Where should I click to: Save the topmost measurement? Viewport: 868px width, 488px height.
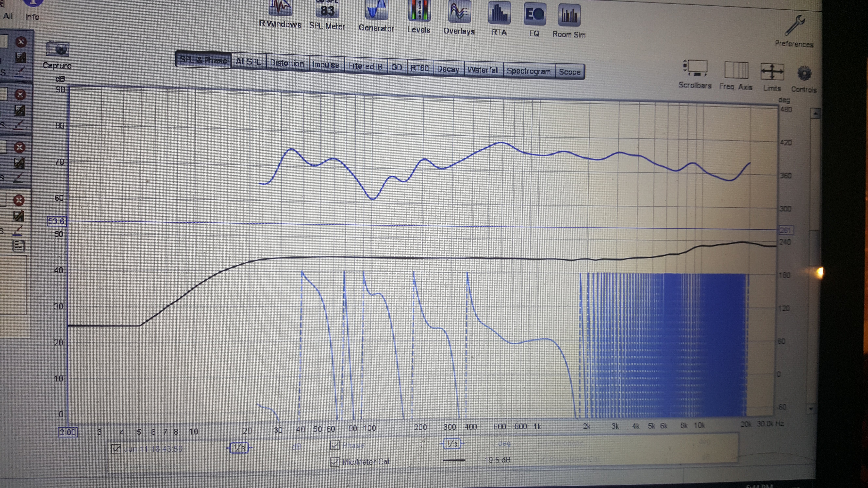20,57
